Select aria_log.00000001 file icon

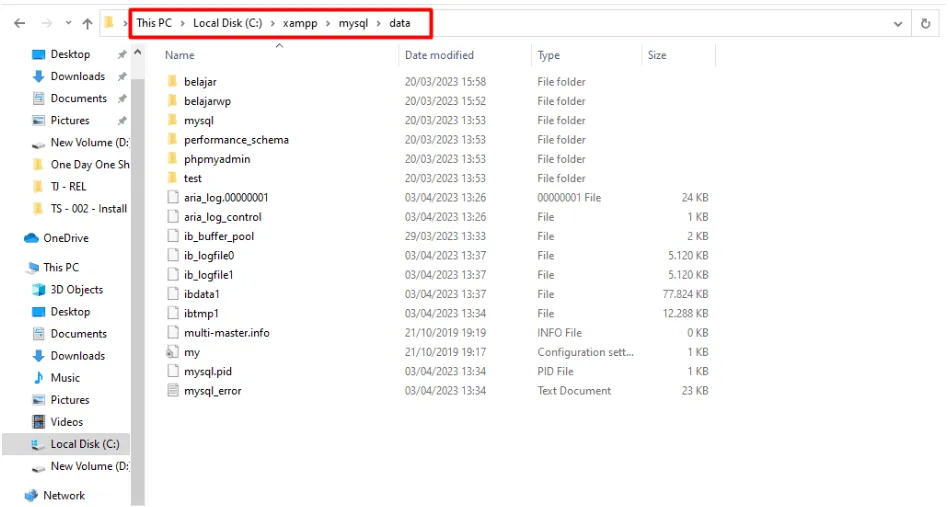(x=173, y=197)
